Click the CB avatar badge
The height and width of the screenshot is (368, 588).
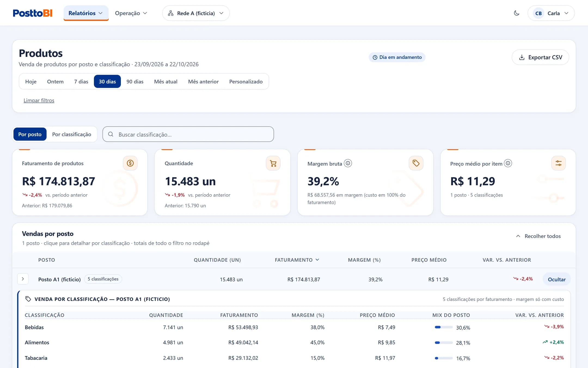pos(538,13)
